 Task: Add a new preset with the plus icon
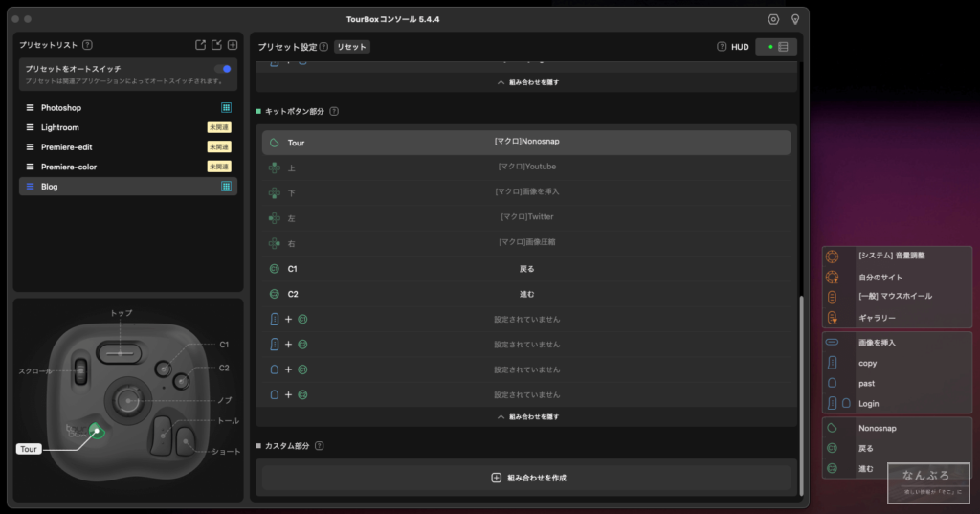point(233,45)
